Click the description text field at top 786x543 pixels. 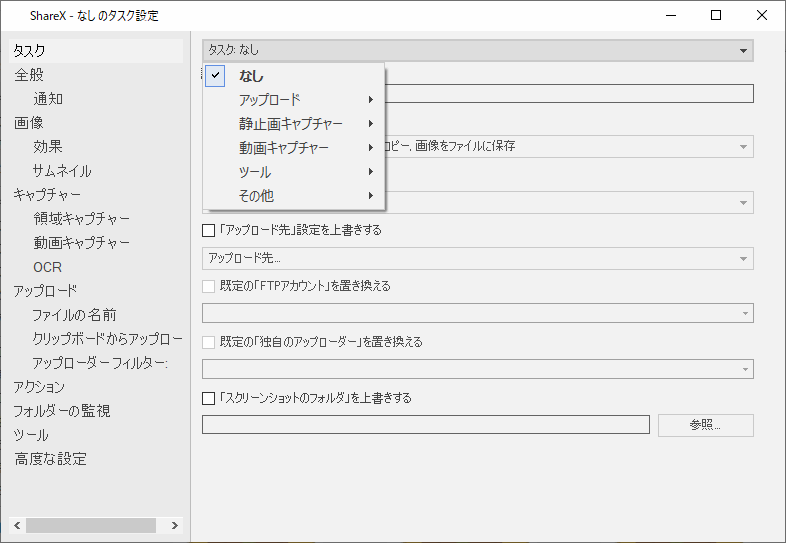click(x=569, y=94)
